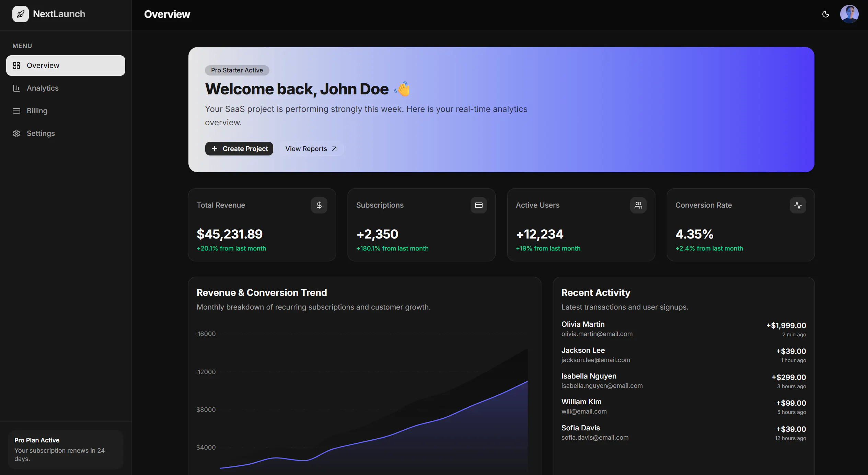Select the William Kim activity name
The height and width of the screenshot is (475, 868).
pos(581,402)
